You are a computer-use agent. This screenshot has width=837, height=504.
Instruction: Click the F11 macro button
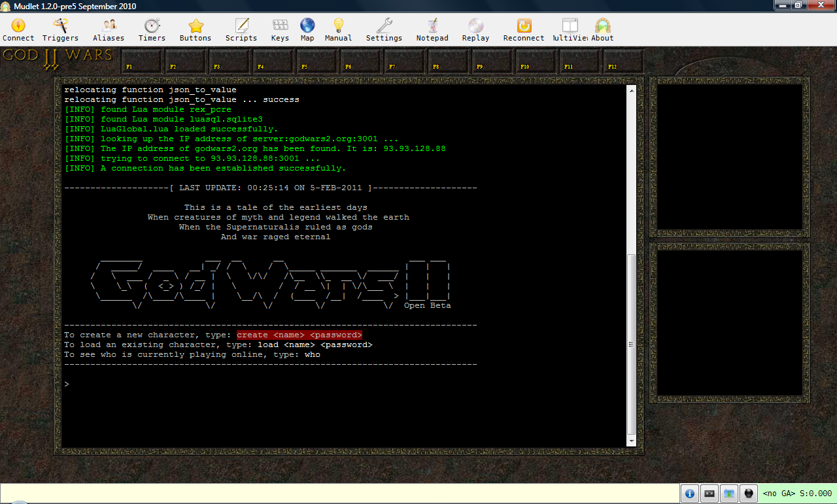[579, 62]
